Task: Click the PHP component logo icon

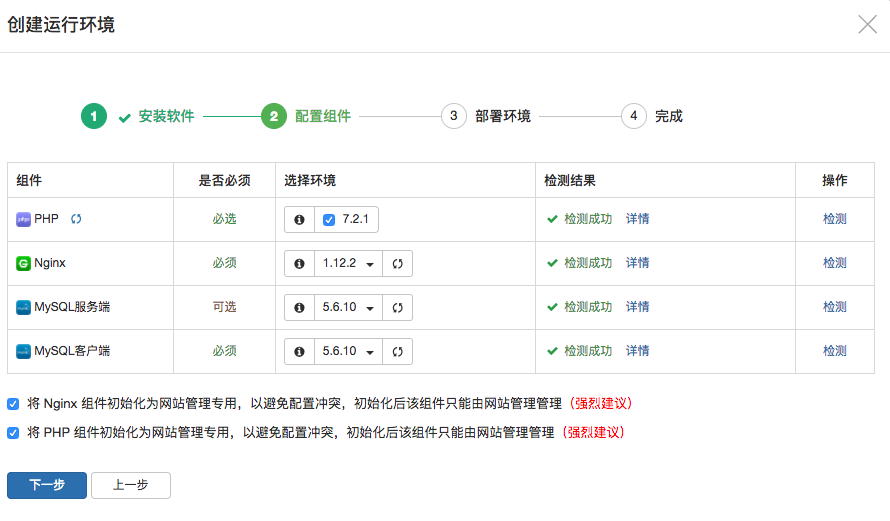Action: pos(23,220)
